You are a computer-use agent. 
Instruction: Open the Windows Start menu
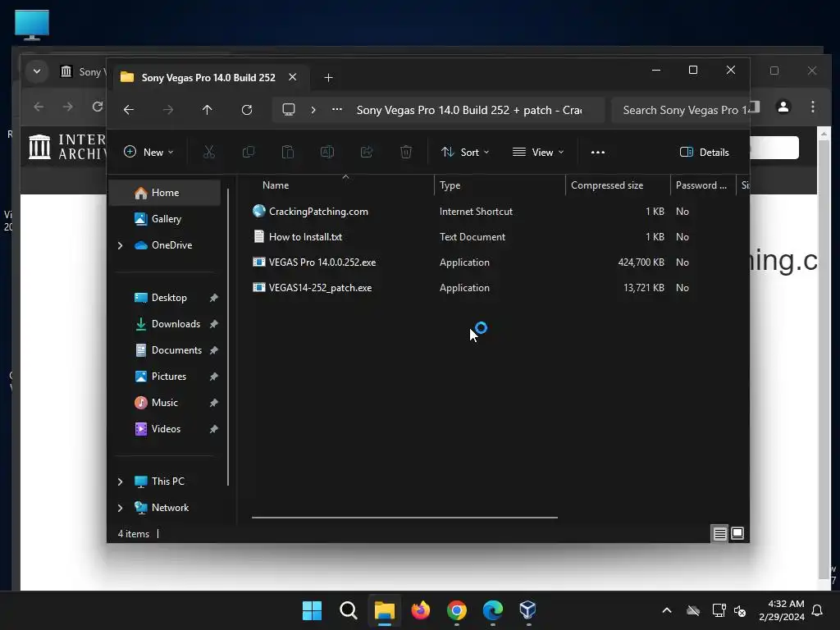(x=312, y=610)
